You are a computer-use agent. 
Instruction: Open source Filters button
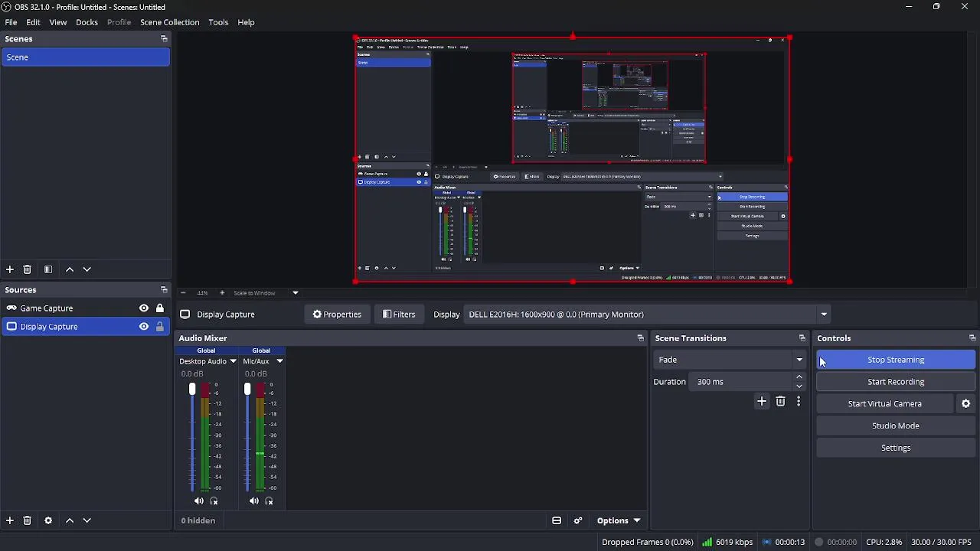pyautogui.click(x=399, y=315)
